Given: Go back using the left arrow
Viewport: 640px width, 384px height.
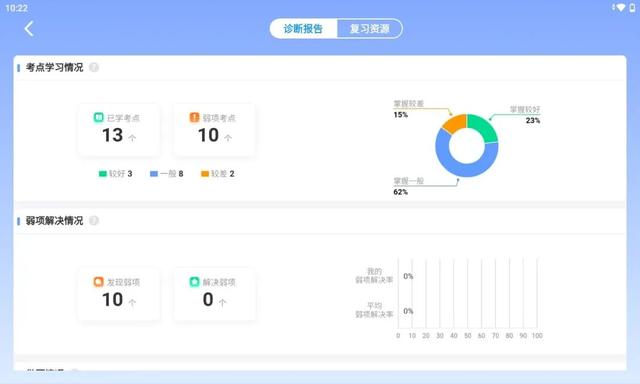Looking at the screenshot, I should [29, 29].
